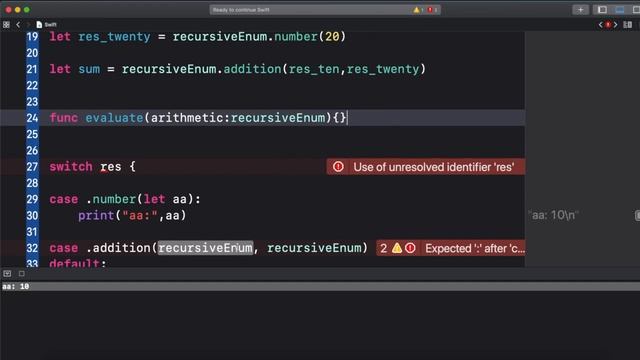Click line number 21 in gutter

click(x=32, y=69)
